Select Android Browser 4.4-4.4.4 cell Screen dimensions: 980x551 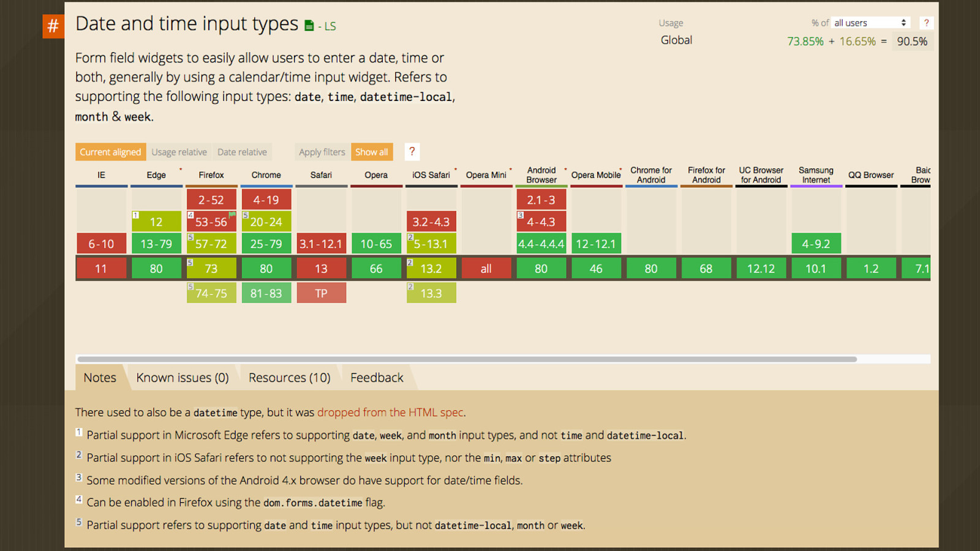click(541, 244)
